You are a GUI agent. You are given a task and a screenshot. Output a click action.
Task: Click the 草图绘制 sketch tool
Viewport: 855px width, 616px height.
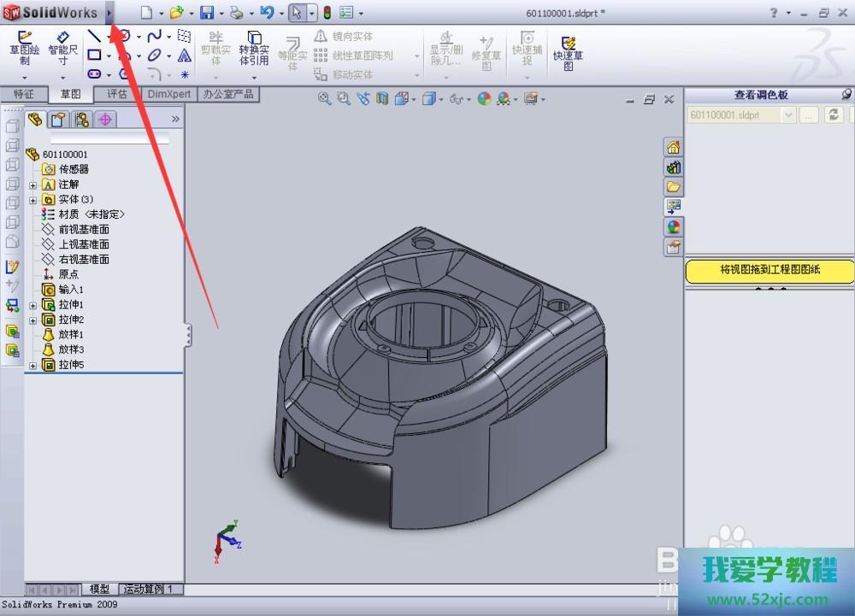pyautogui.click(x=25, y=48)
